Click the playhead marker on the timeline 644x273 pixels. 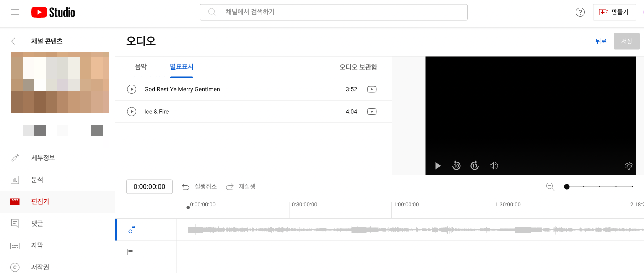click(x=188, y=207)
